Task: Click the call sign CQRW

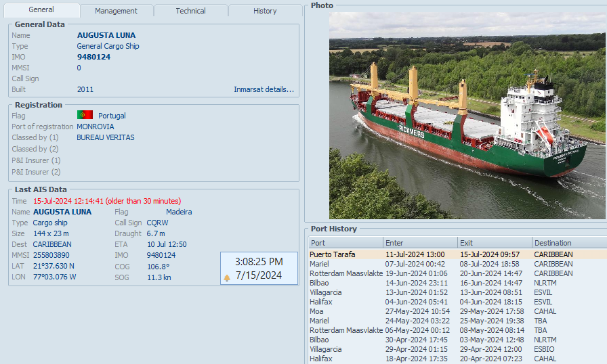Action: point(157,223)
